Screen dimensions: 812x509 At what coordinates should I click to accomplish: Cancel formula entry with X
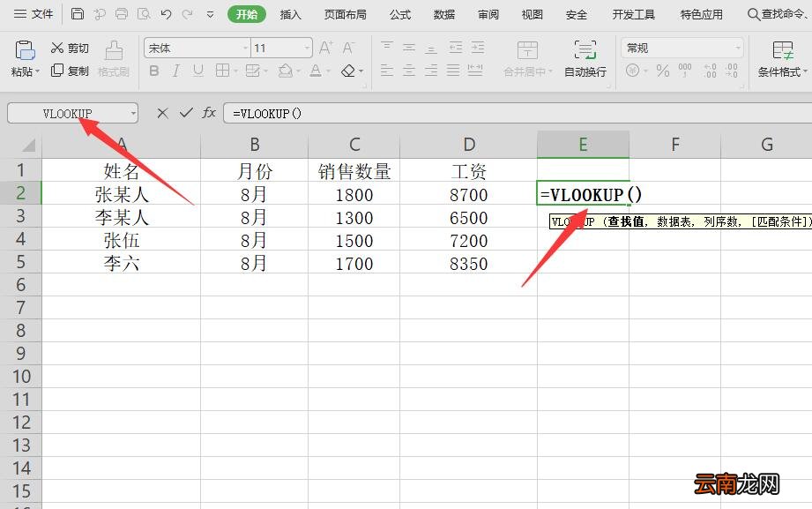[162, 113]
